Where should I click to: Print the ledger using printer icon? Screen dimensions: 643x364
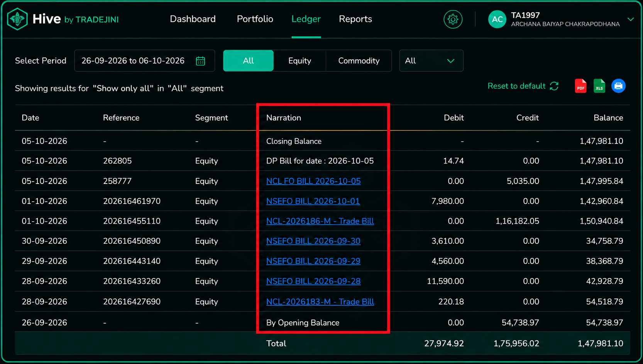[x=618, y=86]
